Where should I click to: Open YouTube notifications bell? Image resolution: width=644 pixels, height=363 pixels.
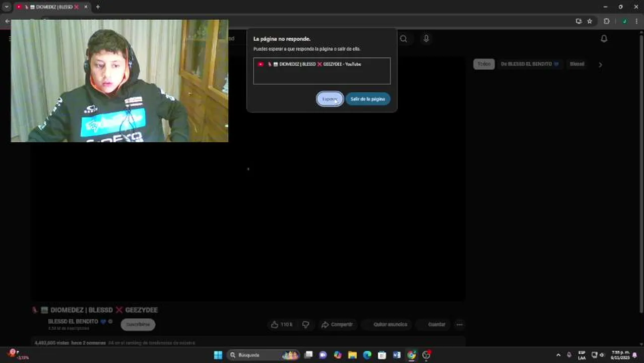[x=604, y=39]
